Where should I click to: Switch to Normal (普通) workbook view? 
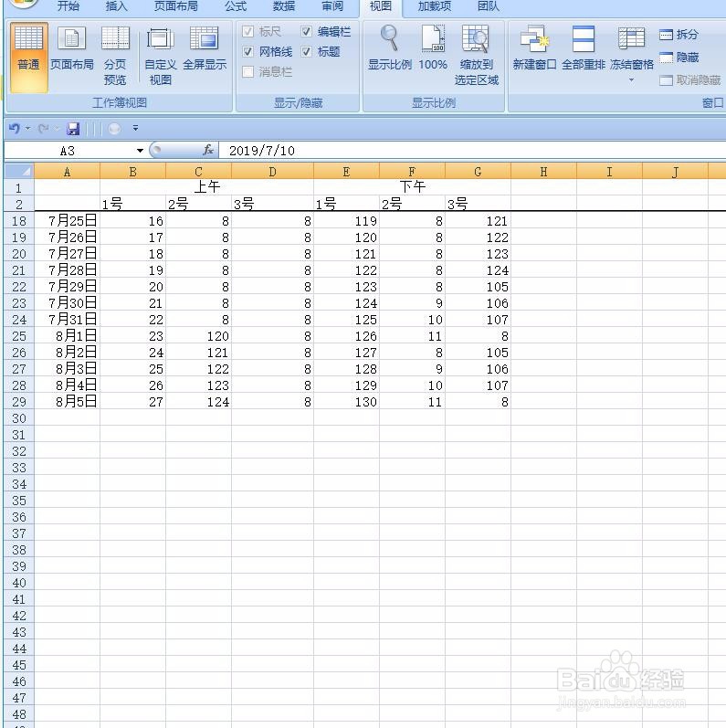pyautogui.click(x=28, y=58)
